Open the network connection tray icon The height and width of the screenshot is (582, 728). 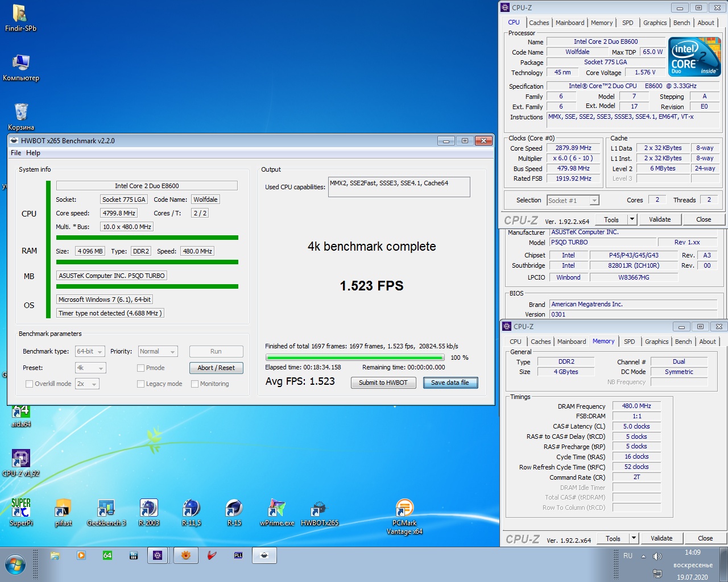[657, 573]
